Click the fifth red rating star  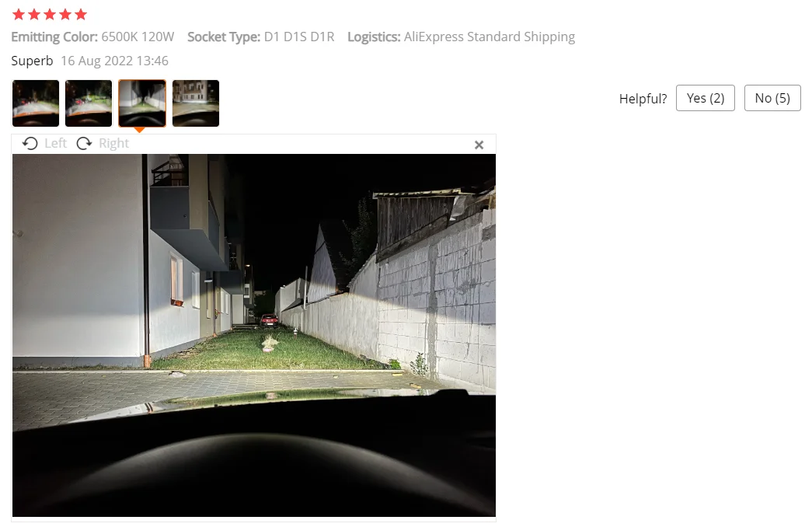click(x=81, y=15)
